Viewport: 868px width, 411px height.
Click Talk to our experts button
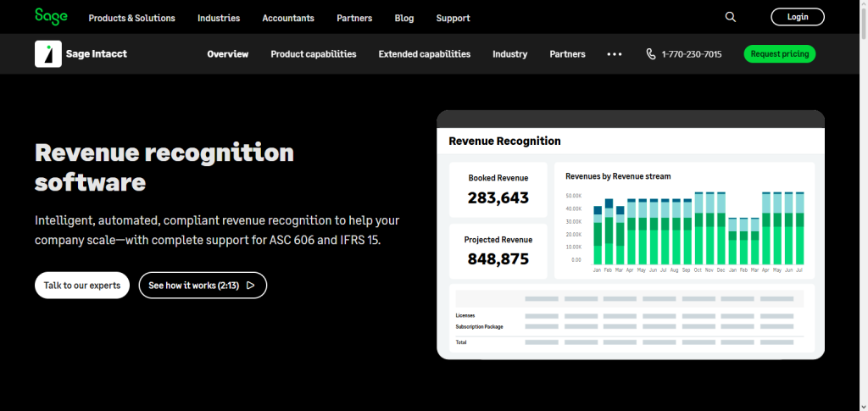(x=82, y=286)
